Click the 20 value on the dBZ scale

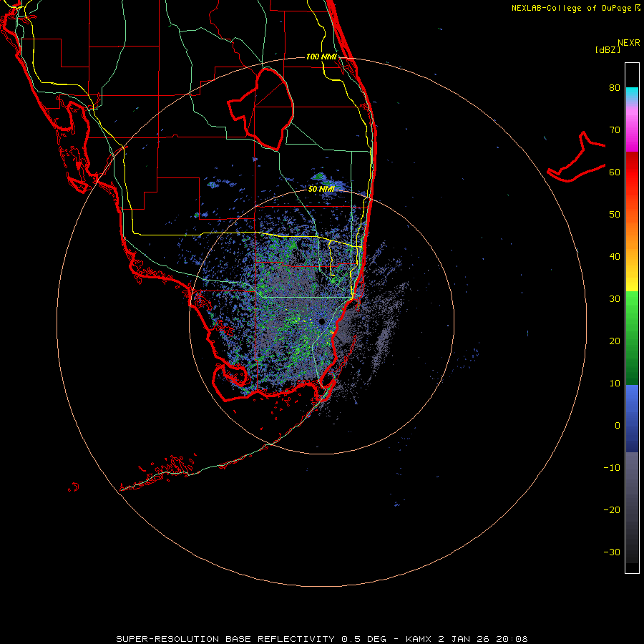615,341
